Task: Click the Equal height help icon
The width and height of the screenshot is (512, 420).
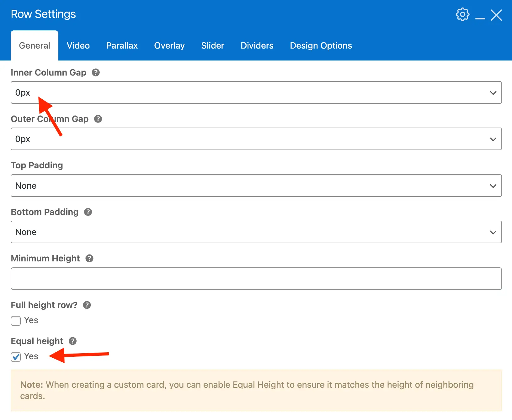Action: [x=72, y=341]
